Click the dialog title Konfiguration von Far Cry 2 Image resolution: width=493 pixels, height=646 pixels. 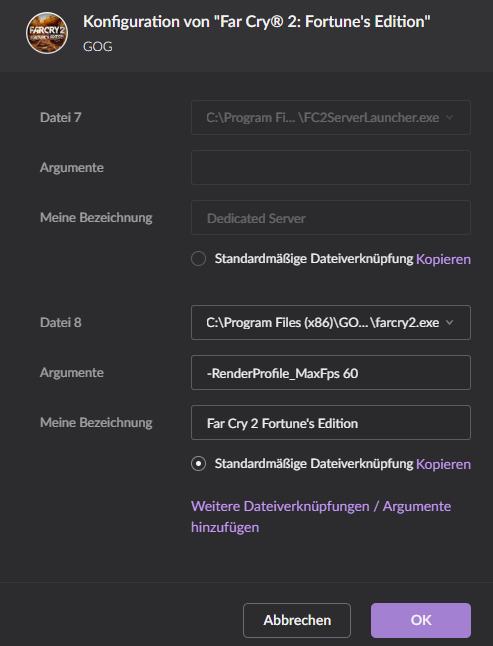257,21
